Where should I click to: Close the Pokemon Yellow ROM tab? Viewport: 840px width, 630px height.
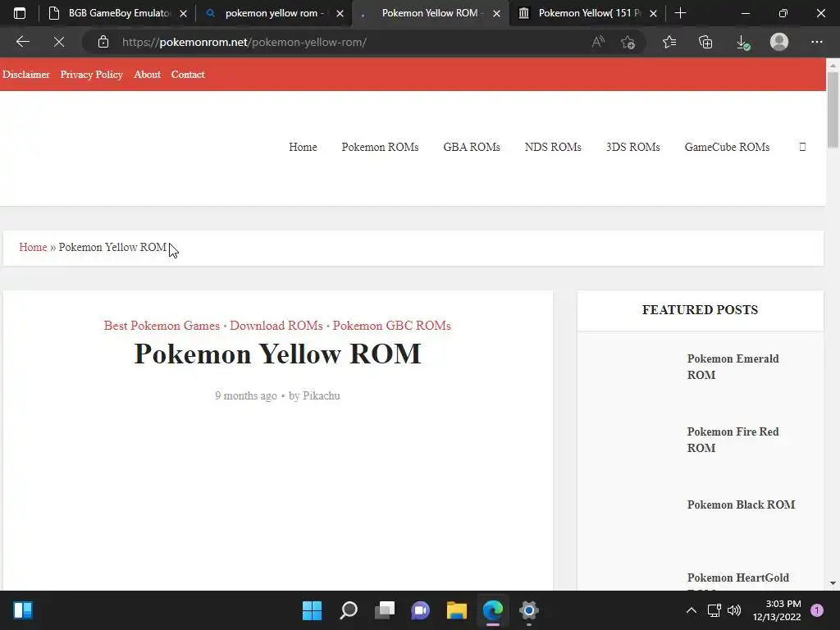click(x=496, y=13)
